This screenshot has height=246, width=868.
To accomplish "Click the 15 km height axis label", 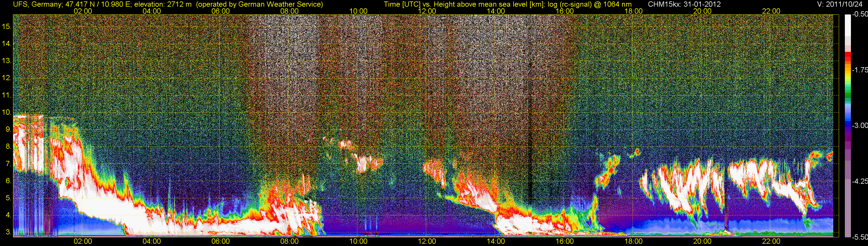I will point(6,26).
